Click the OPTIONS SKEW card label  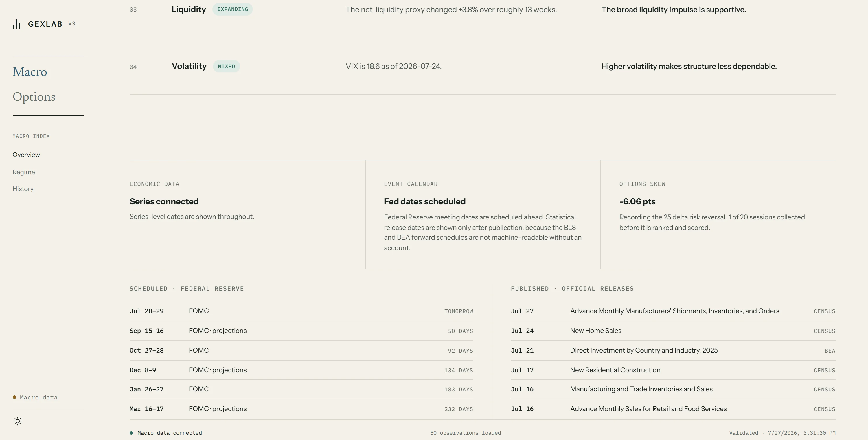642,184
